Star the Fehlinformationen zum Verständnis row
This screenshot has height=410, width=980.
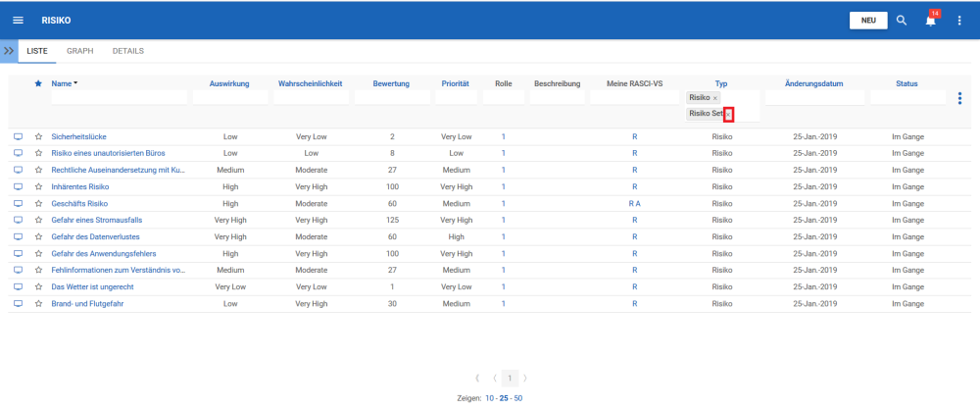pyautogui.click(x=38, y=271)
